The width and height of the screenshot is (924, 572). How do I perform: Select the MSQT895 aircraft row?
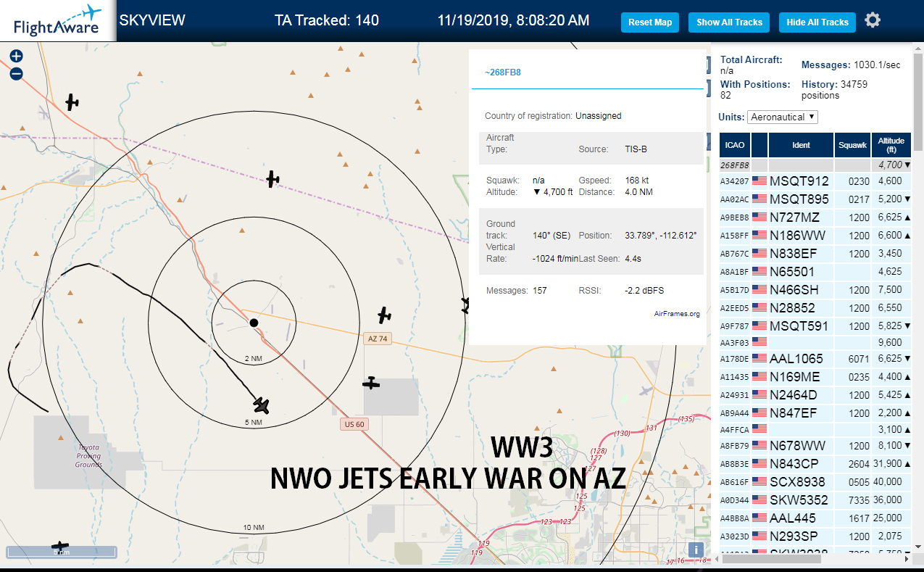(x=815, y=199)
